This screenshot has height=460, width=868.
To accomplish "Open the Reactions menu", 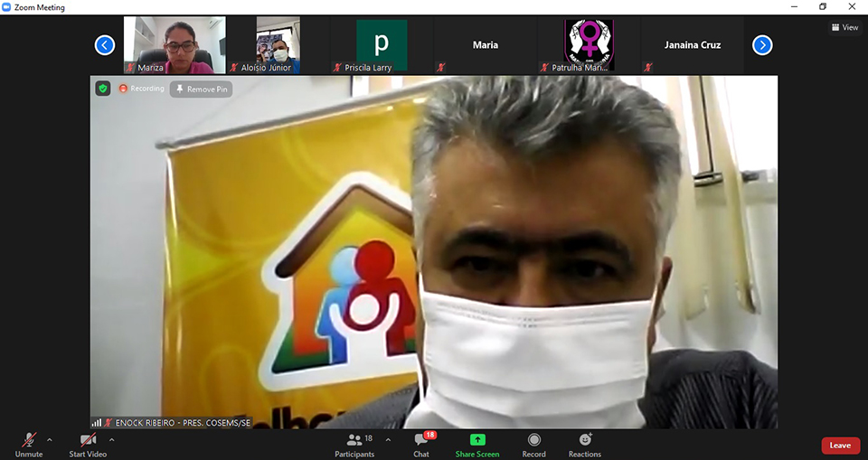I will pos(584,443).
